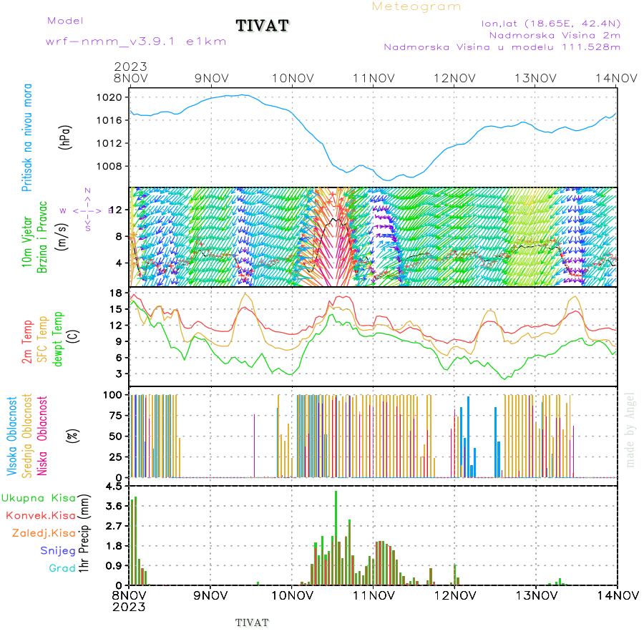Viewport: 644px width, 644px height.
Task: Click the Brzina i Pravac axis title
Action: pos(42,238)
